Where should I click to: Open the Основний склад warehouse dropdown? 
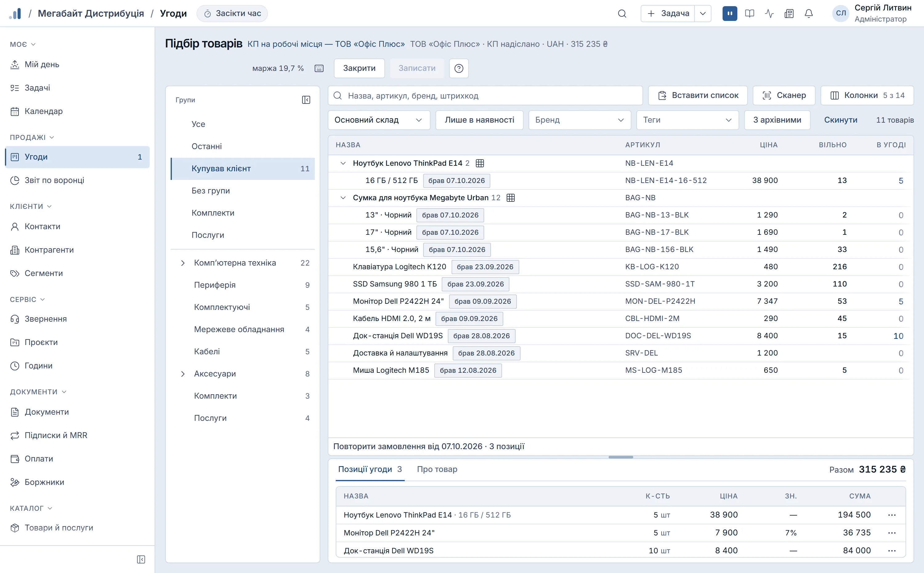379,120
